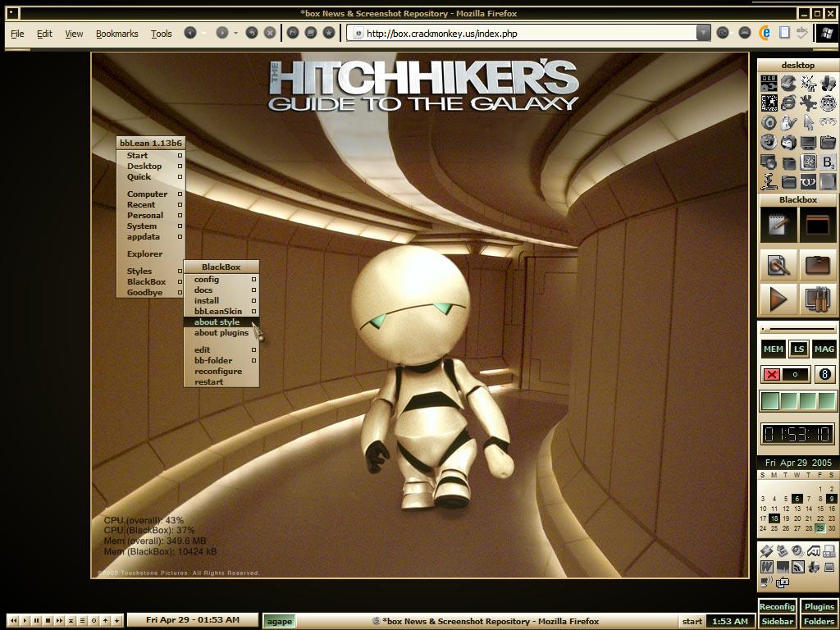
Task: Open the Back button history dropdown arrow
Action: pyautogui.click(x=203, y=33)
